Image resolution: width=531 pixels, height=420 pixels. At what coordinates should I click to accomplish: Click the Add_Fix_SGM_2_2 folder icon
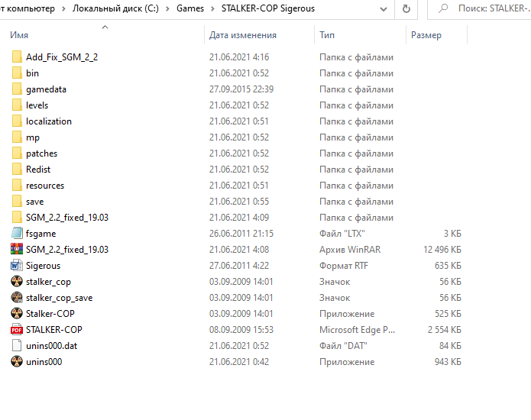click(17, 57)
